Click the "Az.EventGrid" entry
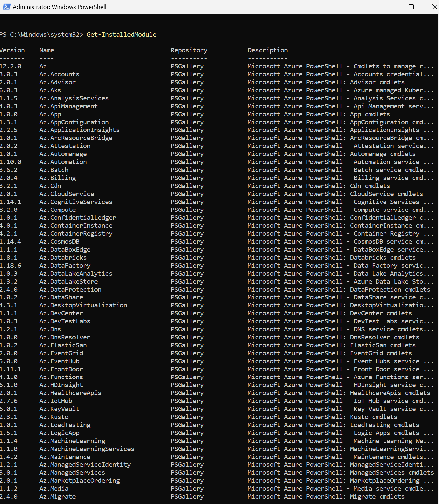This screenshot has height=504, width=439. (61, 353)
